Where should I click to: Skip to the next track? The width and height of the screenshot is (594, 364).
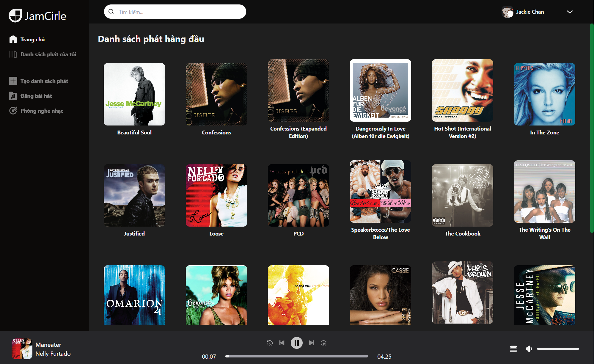point(311,343)
